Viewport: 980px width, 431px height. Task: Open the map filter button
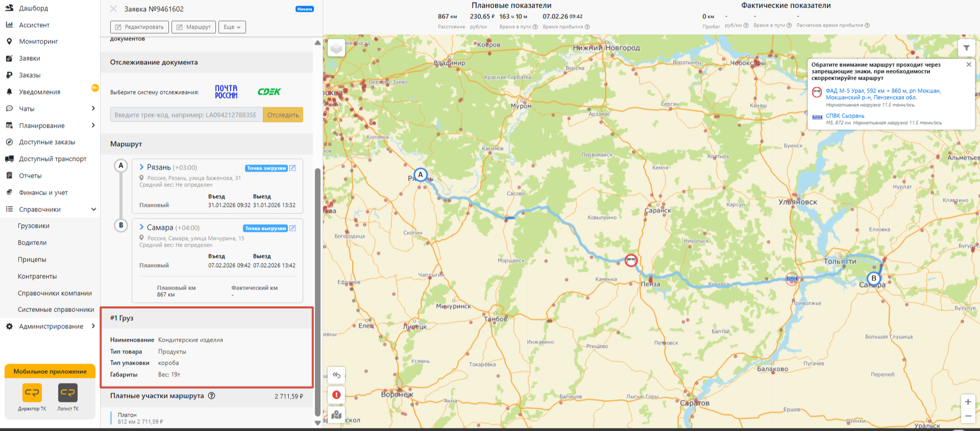[x=967, y=48]
